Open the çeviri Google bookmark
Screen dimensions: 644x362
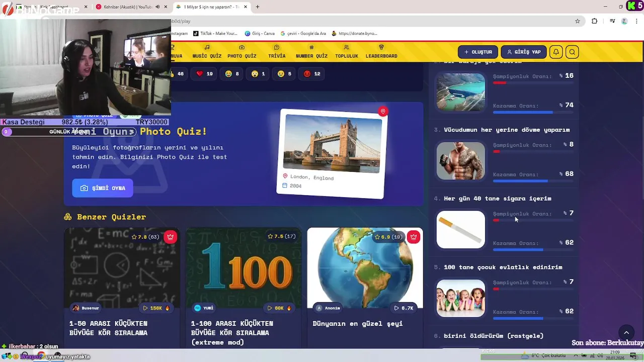pos(303,34)
